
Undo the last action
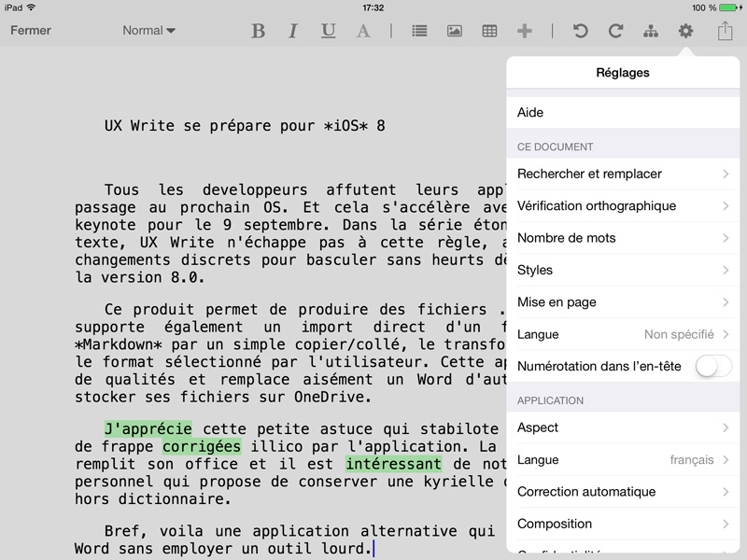point(580,31)
